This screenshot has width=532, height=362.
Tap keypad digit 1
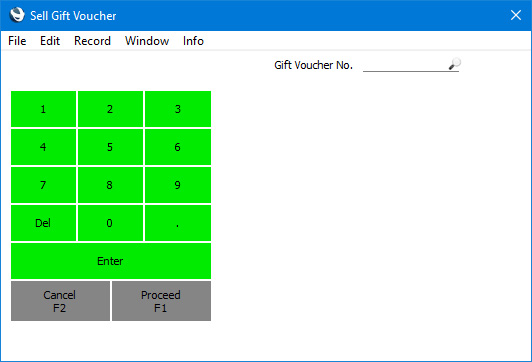[43, 109]
